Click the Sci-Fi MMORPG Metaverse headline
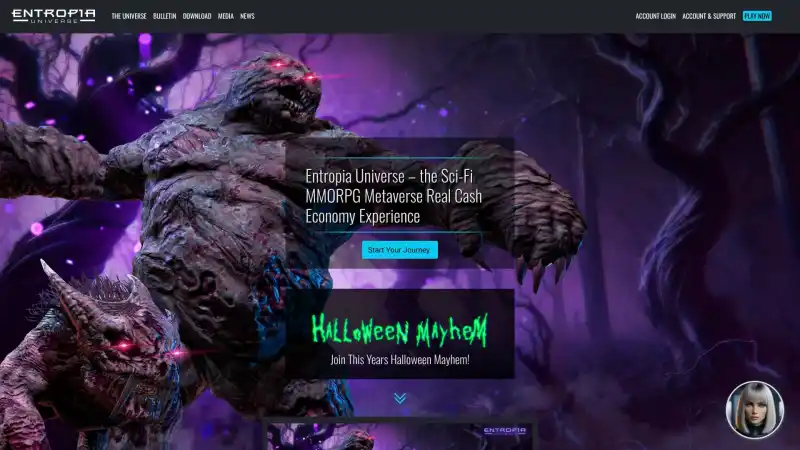 coord(394,195)
